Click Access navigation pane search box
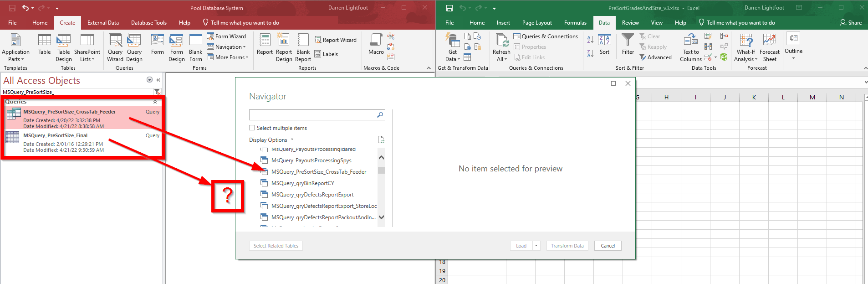This screenshot has height=284, width=868. (x=77, y=92)
